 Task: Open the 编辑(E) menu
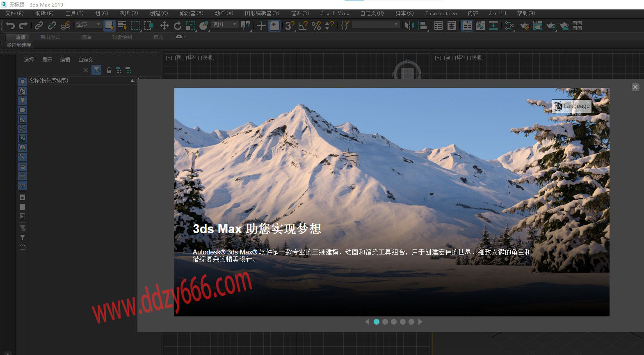(44, 14)
